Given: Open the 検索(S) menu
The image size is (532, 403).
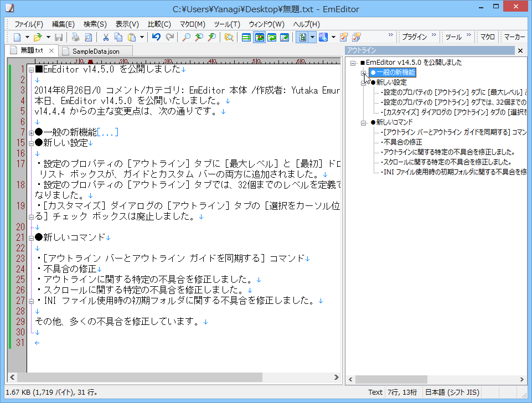Looking at the screenshot, I should tap(95, 24).
